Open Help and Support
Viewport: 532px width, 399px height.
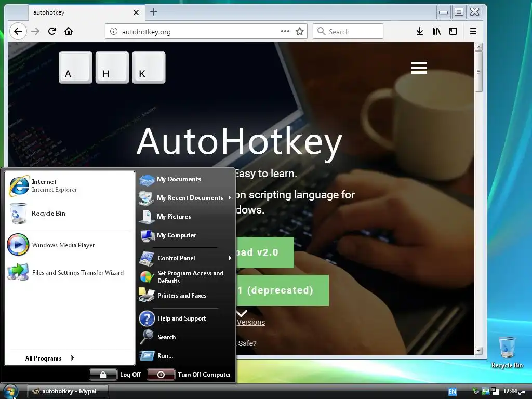click(186, 318)
